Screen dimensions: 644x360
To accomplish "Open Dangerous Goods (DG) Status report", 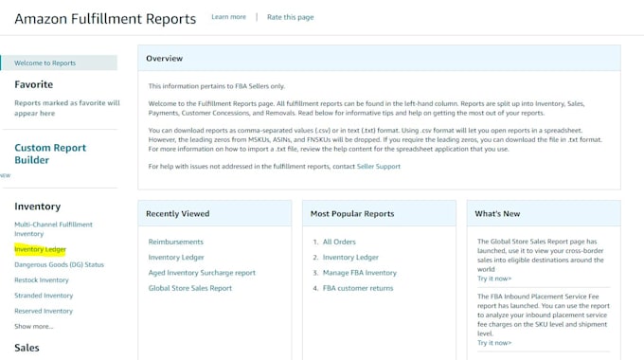I will (x=59, y=264).
